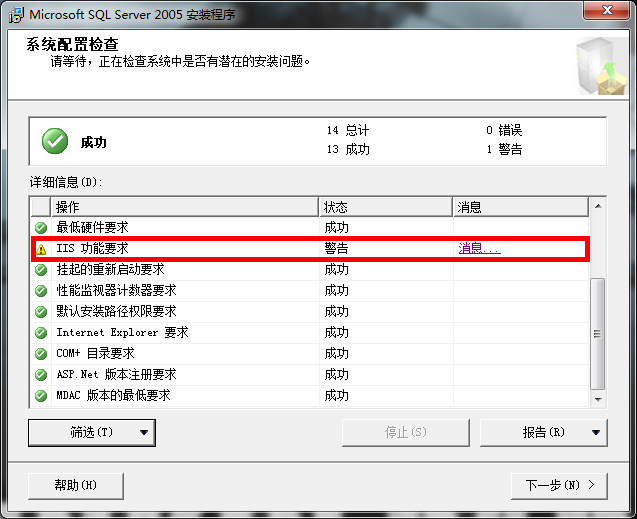Click the 成功 status of COM+ 目录要求
Viewport: 637px width, 519px height.
(x=336, y=354)
